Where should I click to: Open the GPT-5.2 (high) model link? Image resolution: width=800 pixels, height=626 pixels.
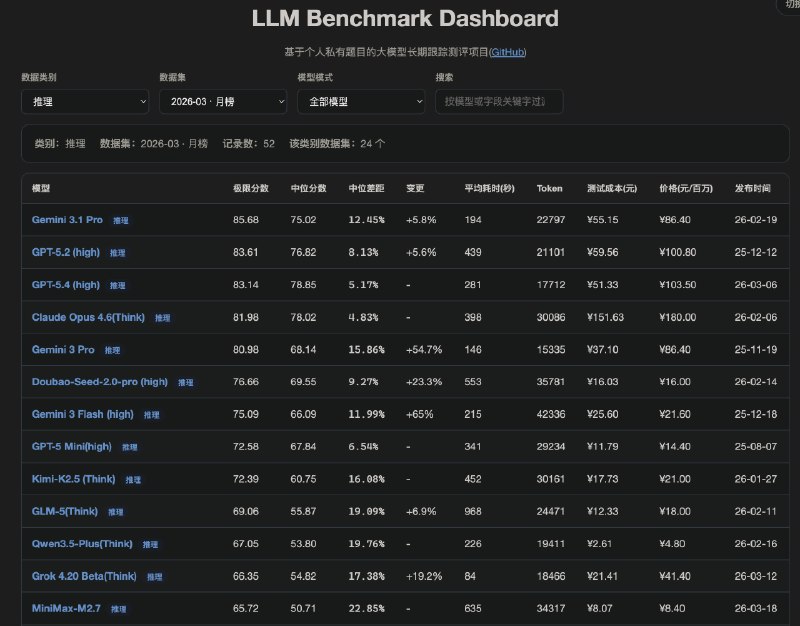[x=66, y=252]
